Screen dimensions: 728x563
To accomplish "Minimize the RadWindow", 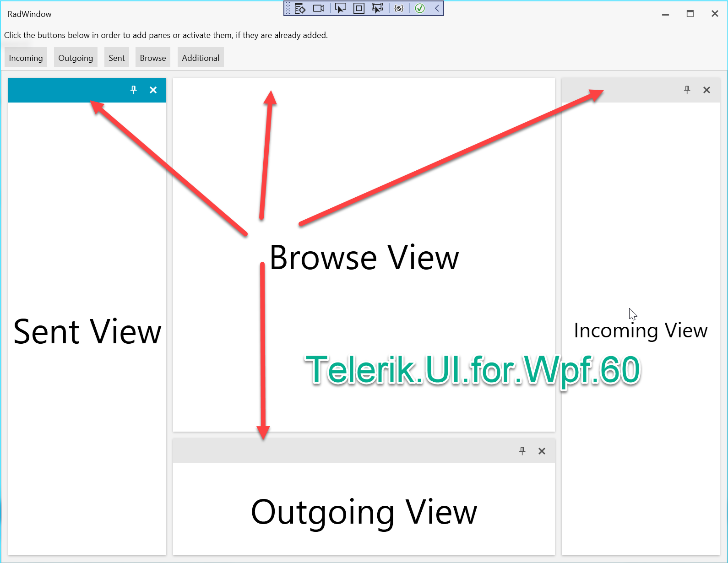I will click(x=666, y=14).
